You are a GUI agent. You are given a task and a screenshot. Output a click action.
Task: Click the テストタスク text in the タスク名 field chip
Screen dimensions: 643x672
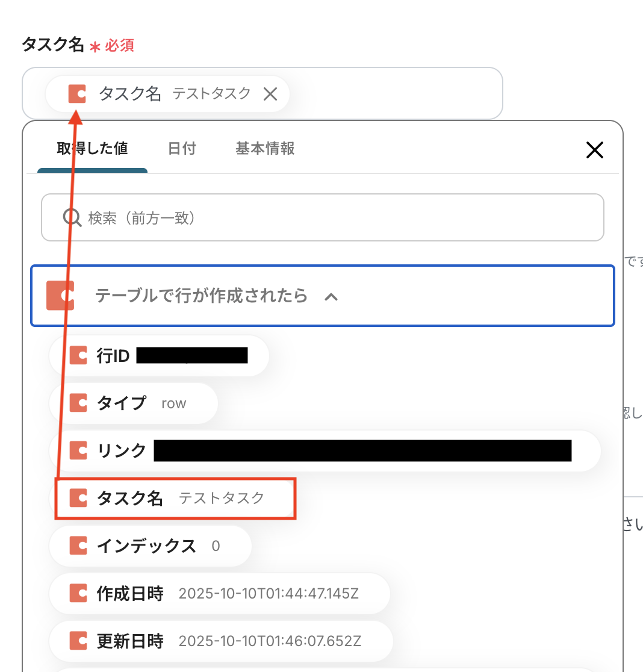tap(211, 93)
